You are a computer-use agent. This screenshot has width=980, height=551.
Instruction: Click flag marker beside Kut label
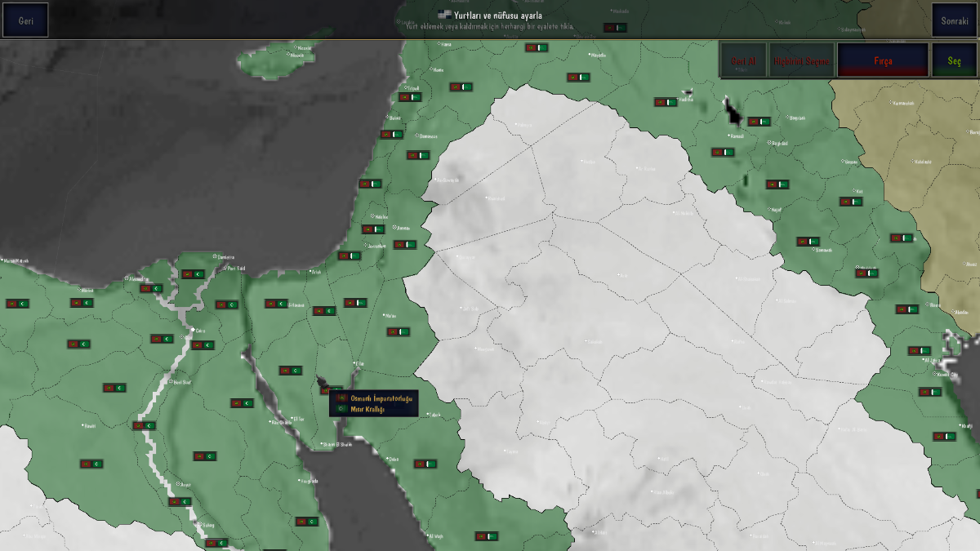(x=851, y=201)
